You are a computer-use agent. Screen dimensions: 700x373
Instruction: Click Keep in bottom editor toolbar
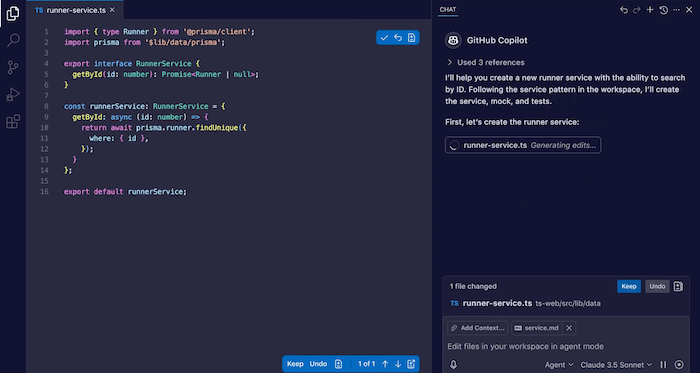(295, 364)
